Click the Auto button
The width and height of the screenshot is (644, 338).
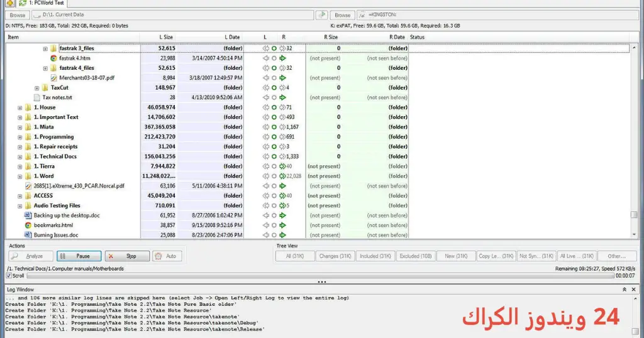pyautogui.click(x=167, y=256)
